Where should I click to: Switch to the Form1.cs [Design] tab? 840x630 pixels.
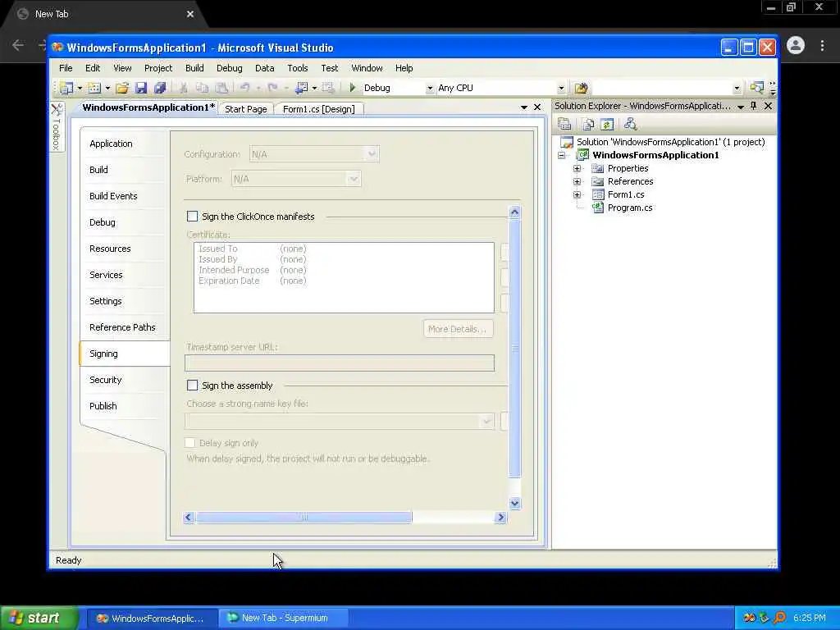pos(319,109)
